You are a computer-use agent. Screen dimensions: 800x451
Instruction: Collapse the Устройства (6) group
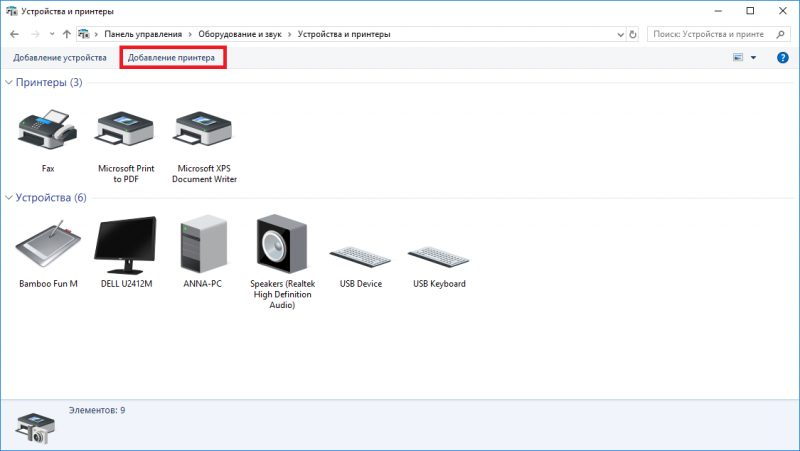click(x=10, y=198)
